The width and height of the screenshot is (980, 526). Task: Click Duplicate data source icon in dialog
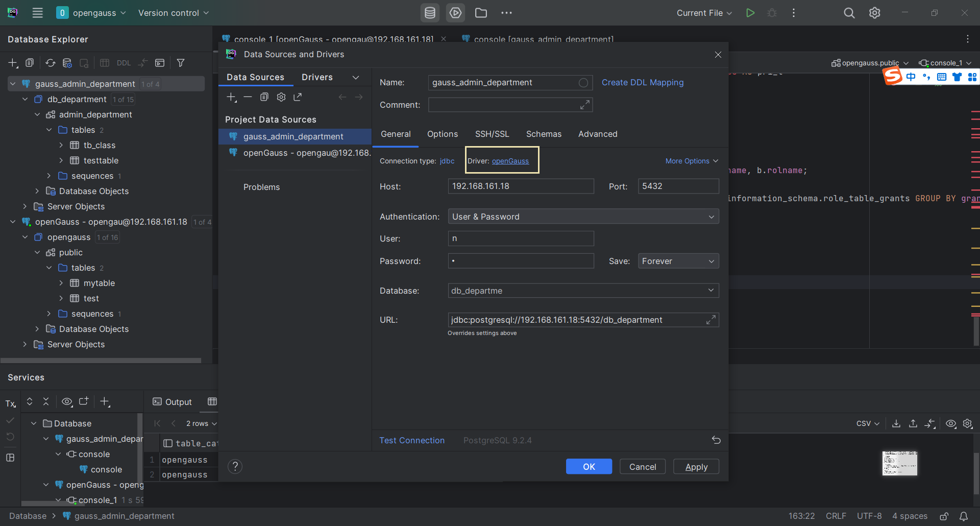(264, 97)
